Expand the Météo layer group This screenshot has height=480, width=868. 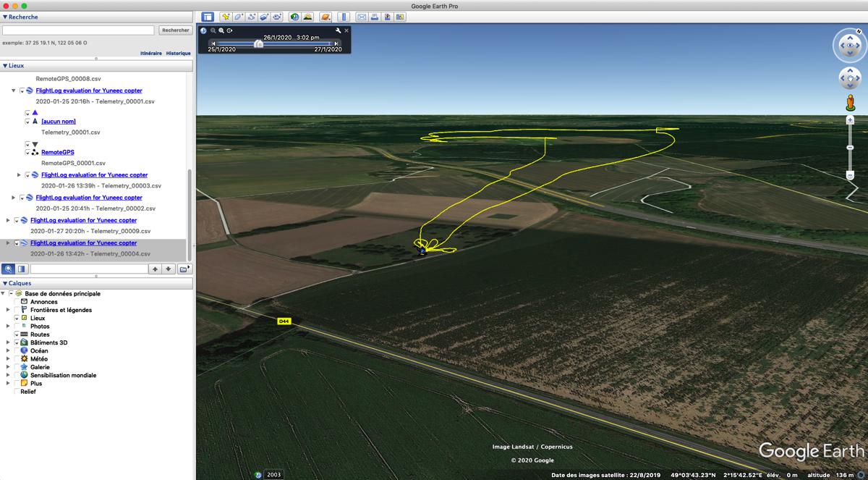click(8, 359)
